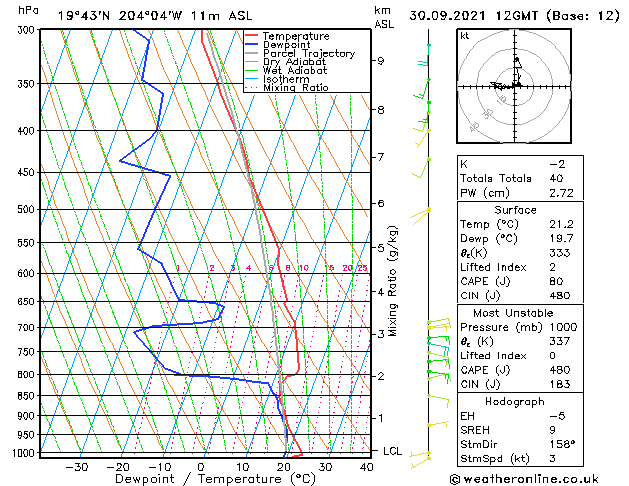Click the Pressure (mb) value 1000
This screenshot has height=486, width=629.
563,327
